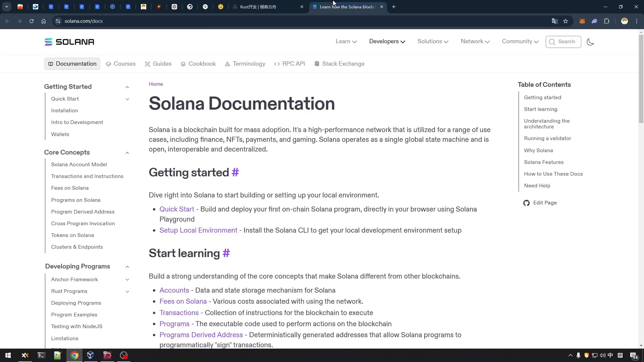Open the Community navigation dropdown
This screenshot has width=644, height=362.
[520, 42]
